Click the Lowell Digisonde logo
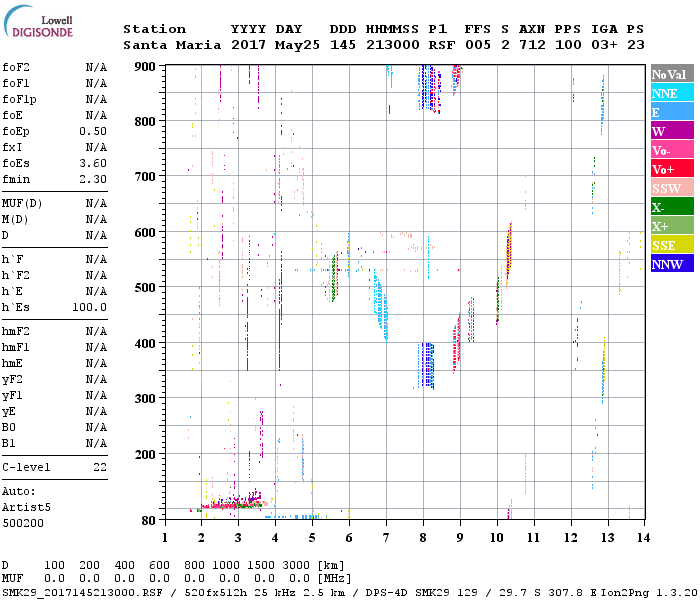 (38, 22)
